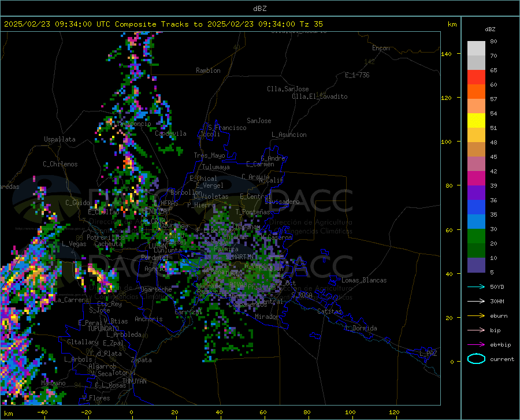Screen dimensions: 520x420
Task: Select the gold 48-51 dBZ swatch
Action: 476,135
